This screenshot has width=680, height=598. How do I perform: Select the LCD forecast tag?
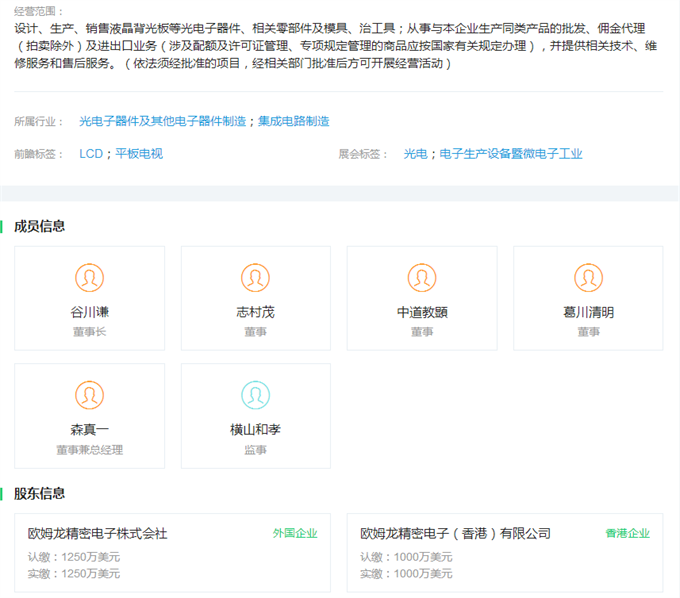tap(91, 154)
